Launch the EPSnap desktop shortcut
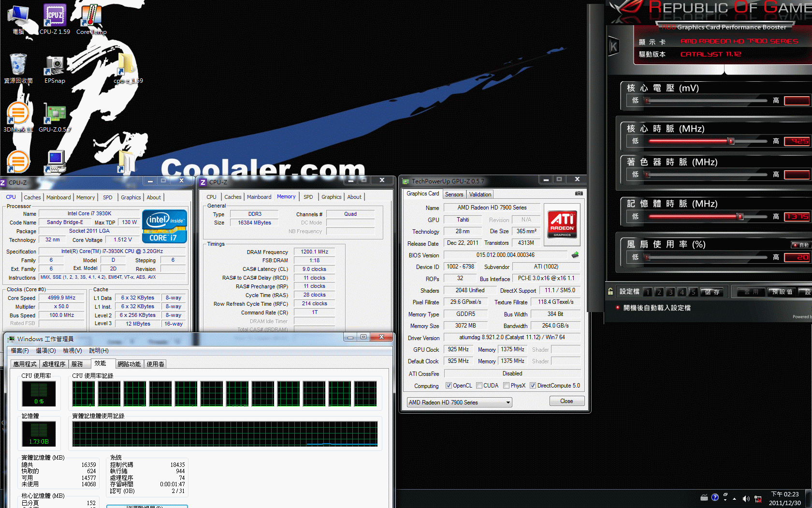 (x=55, y=68)
